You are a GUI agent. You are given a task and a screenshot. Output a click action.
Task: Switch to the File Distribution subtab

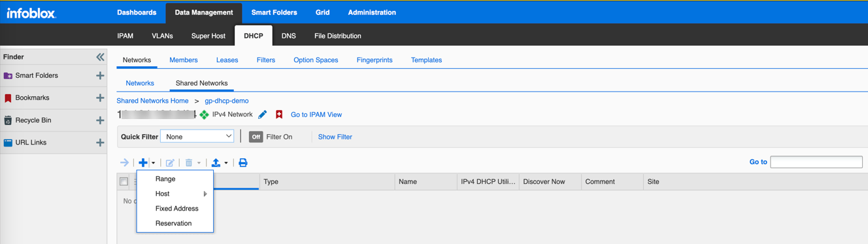tap(338, 36)
